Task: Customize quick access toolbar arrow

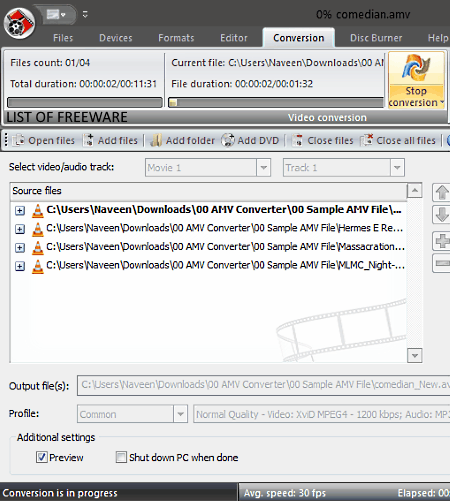Action: click(x=85, y=14)
